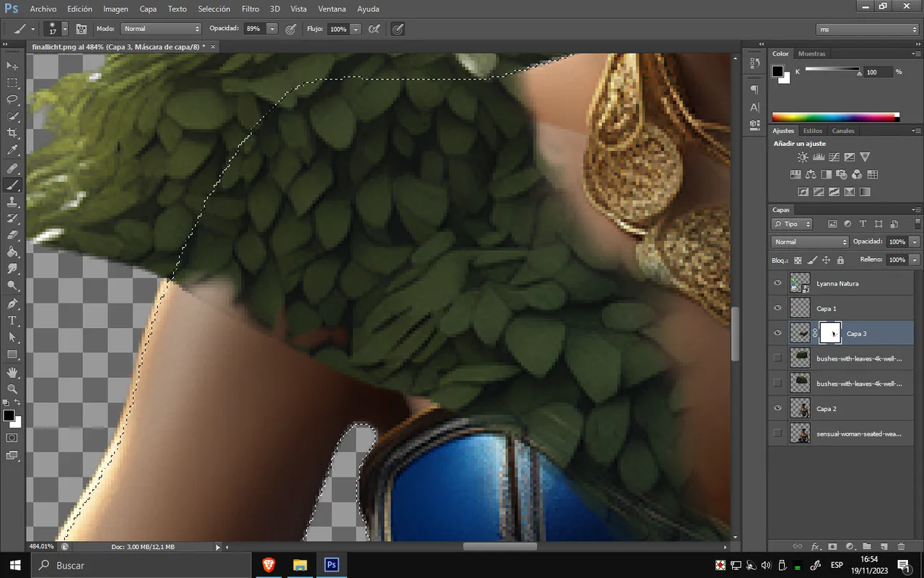The height and width of the screenshot is (578, 924).
Task: Add layer style fx icon
Action: point(816,547)
